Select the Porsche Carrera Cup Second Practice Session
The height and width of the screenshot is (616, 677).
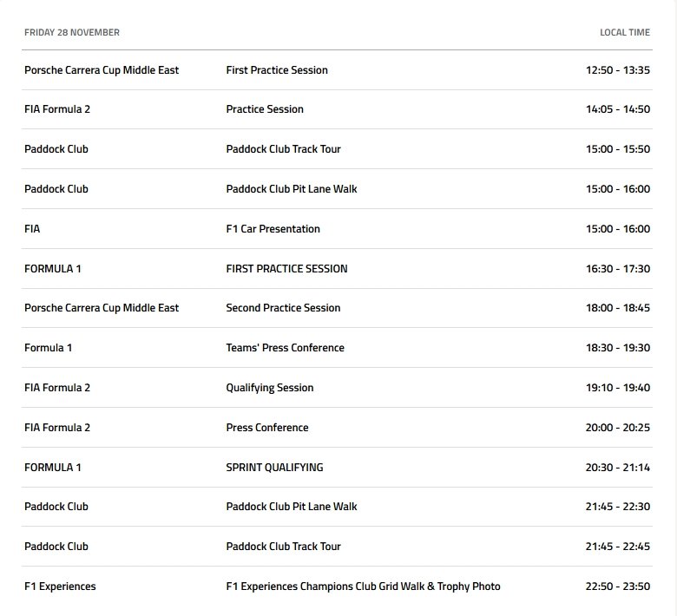283,308
